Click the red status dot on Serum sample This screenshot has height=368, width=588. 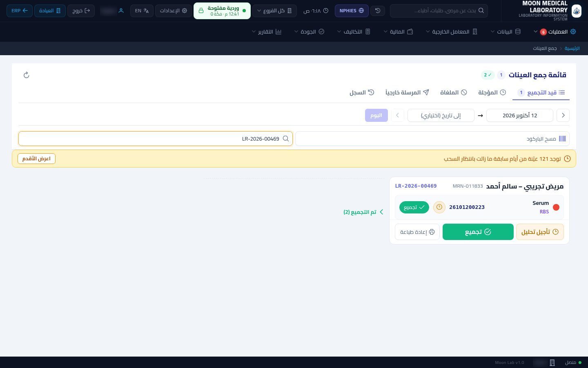click(556, 207)
